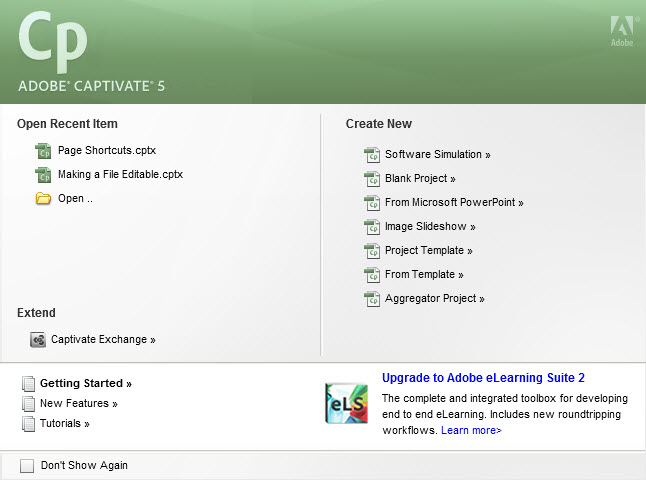The width and height of the screenshot is (646, 480).
Task: Click the Project Template document icon
Action: [x=372, y=251]
